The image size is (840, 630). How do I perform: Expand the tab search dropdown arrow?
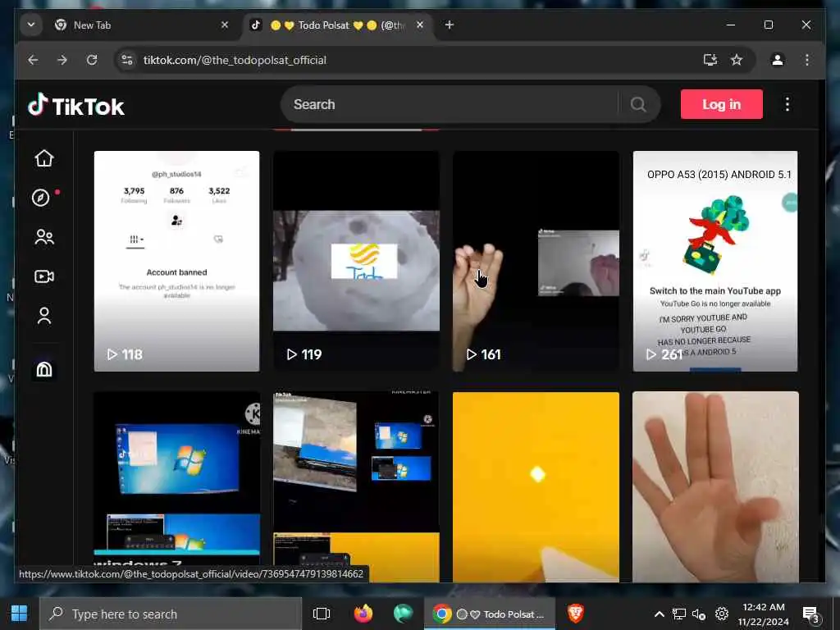coord(31,25)
